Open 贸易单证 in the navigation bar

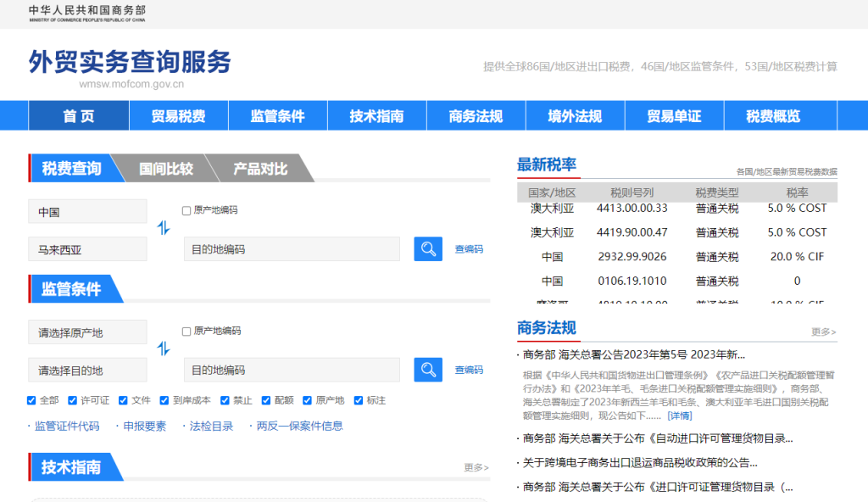tap(674, 116)
